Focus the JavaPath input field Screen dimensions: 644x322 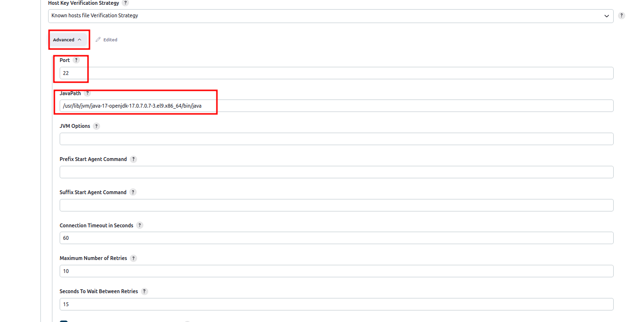click(x=337, y=106)
